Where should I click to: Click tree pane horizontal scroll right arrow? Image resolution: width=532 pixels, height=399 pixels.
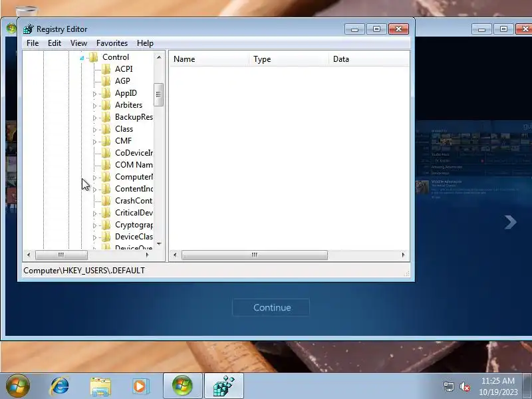147,255
